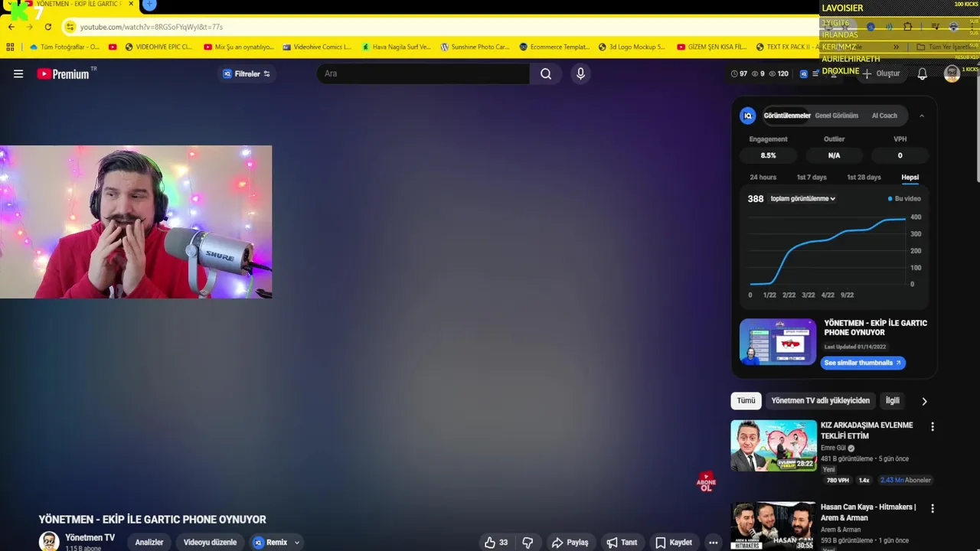Viewport: 980px width, 551px height.
Task: Close the YÖNETMEN browser tab
Action: pyautogui.click(x=131, y=5)
